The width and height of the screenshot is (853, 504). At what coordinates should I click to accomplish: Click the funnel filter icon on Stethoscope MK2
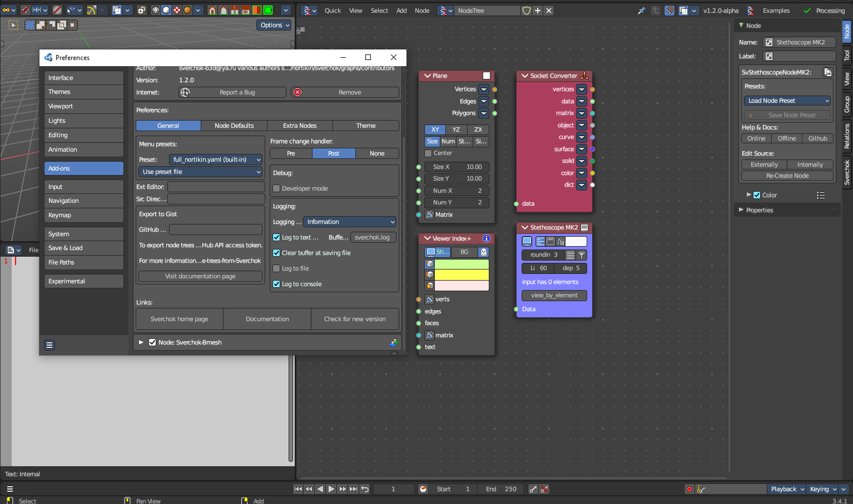coord(581,255)
